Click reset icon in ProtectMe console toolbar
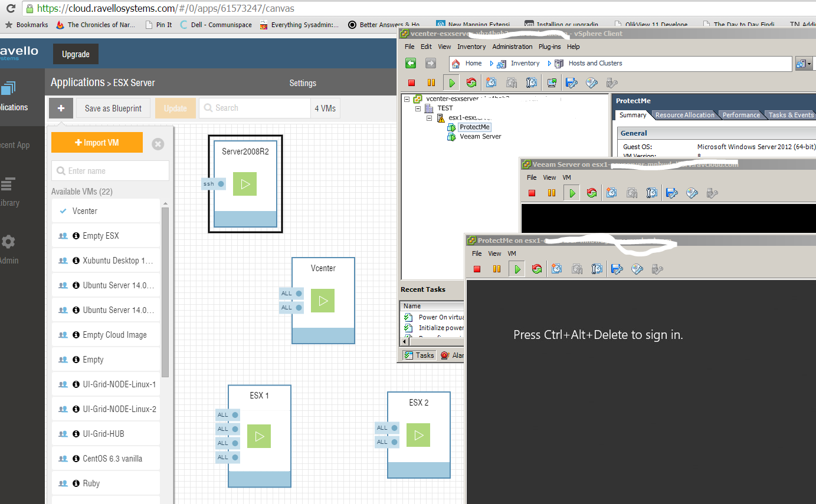 click(536, 269)
